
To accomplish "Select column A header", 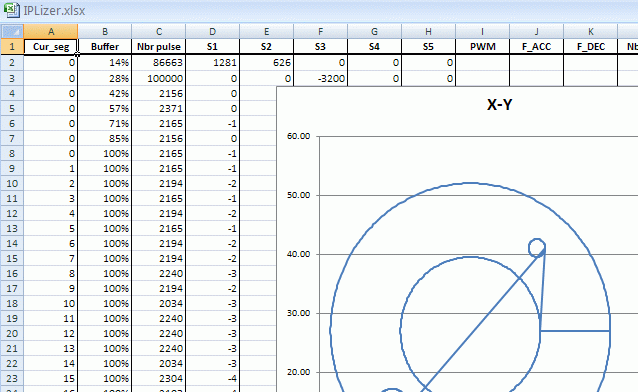I will point(51,31).
